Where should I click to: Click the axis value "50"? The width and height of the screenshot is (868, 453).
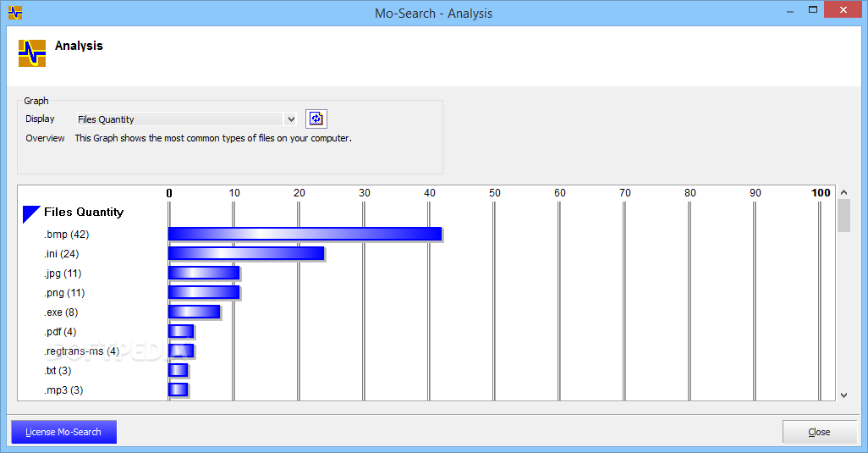pos(494,193)
